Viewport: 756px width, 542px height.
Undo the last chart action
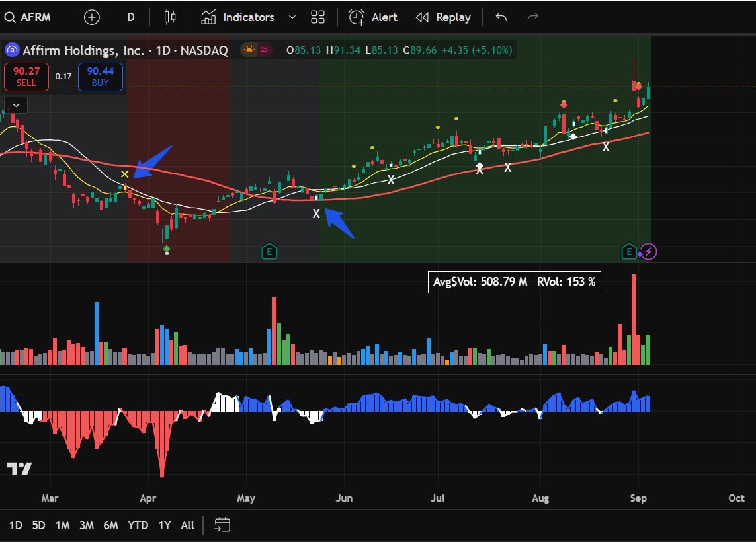pos(501,17)
